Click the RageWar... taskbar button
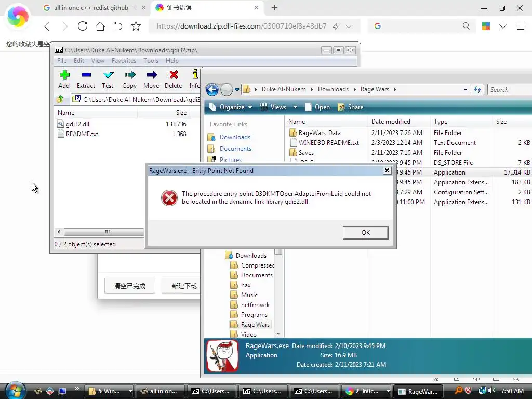The width and height of the screenshot is (532, 399). (418, 391)
